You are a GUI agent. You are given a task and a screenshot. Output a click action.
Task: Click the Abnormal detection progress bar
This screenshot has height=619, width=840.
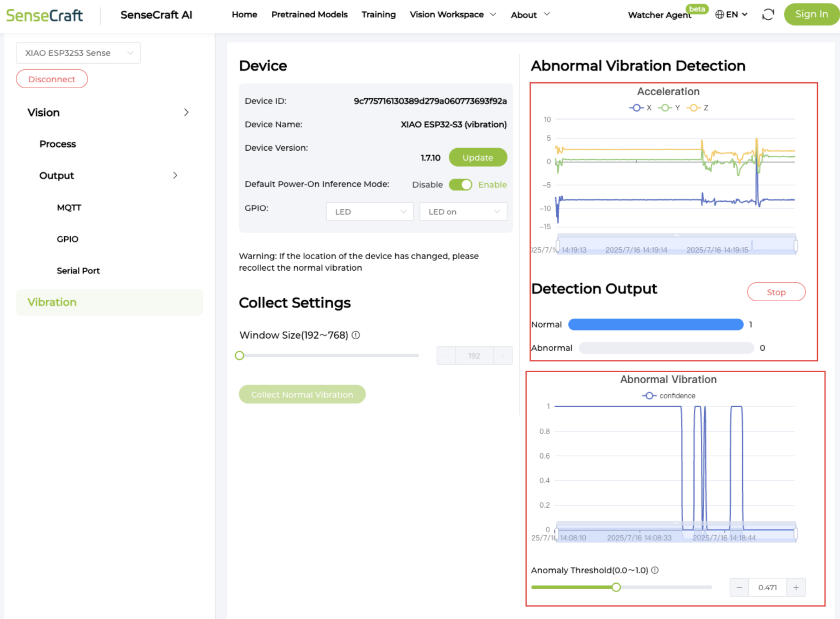coord(666,348)
